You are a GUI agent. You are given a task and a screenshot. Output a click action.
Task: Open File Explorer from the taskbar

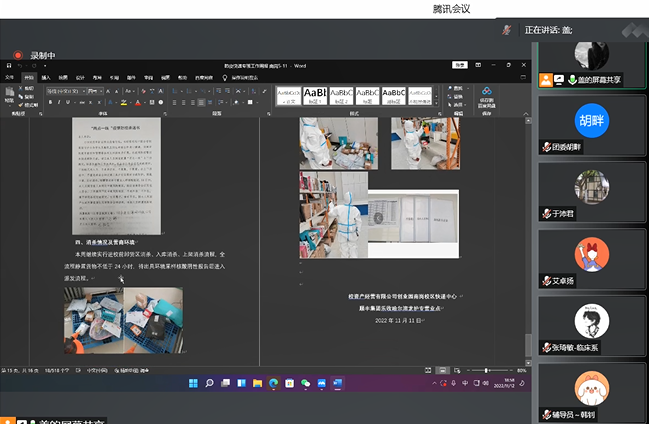[x=257, y=383]
